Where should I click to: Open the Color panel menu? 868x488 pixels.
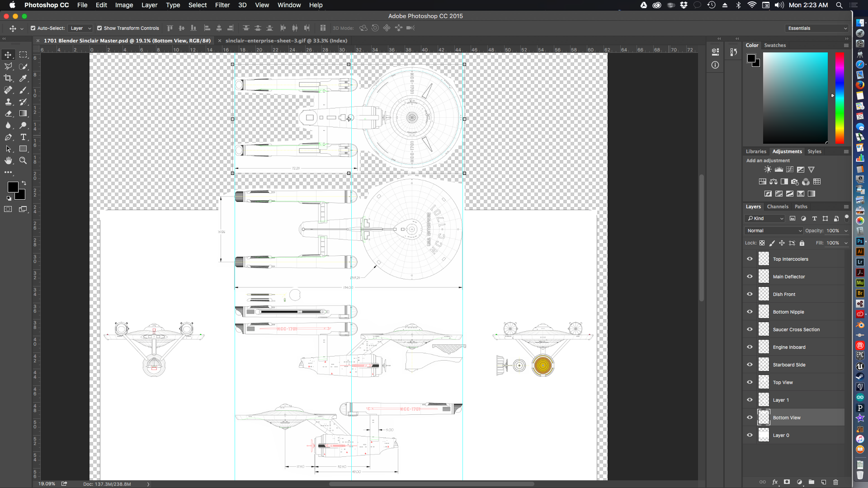click(846, 45)
